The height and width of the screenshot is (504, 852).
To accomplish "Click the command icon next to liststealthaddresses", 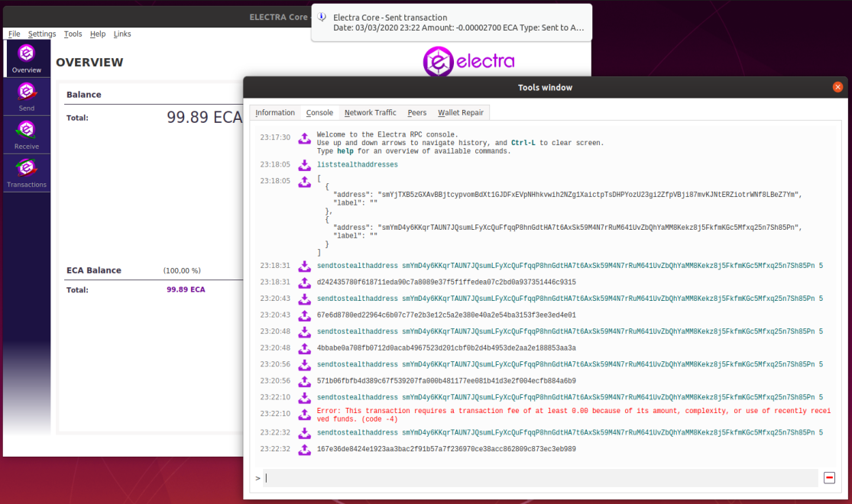I will pyautogui.click(x=304, y=164).
